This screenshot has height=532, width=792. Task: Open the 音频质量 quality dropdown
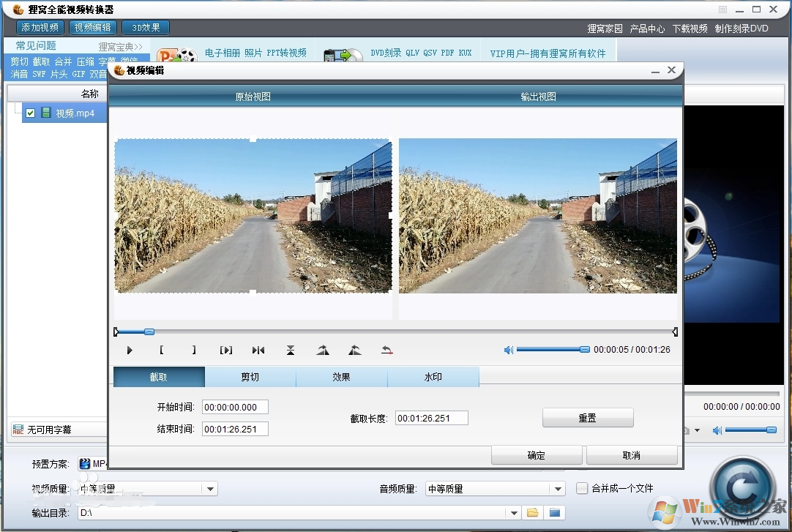coord(558,488)
